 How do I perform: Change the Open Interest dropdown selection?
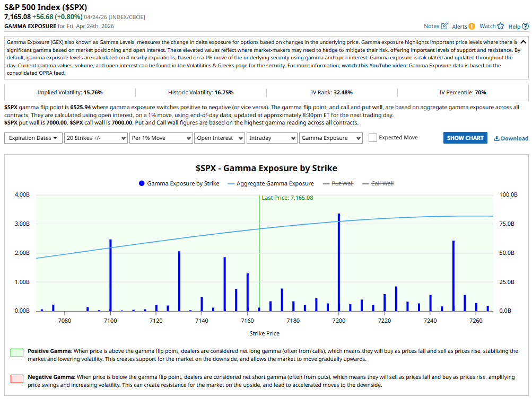tap(219, 138)
